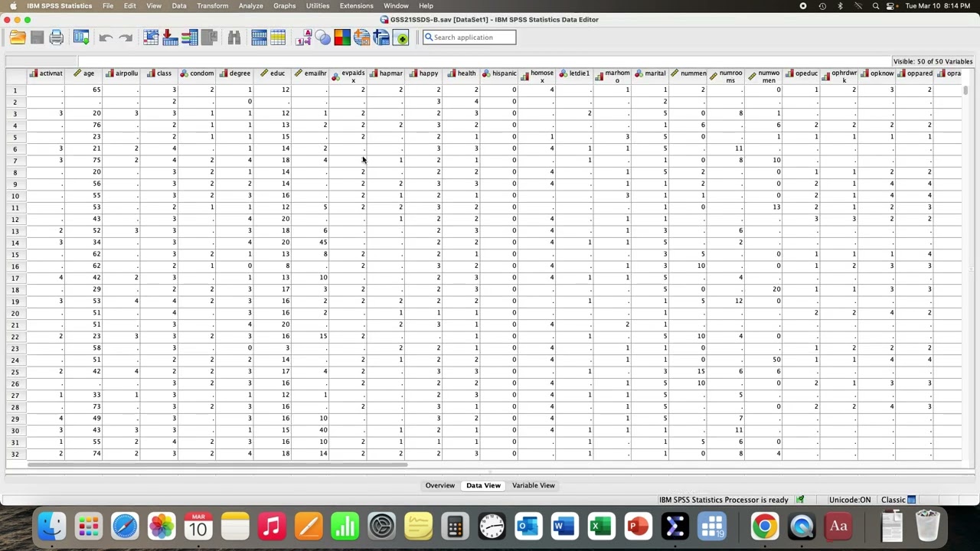Select row number 14 header
The width and height of the screenshot is (980, 551).
[x=15, y=243]
